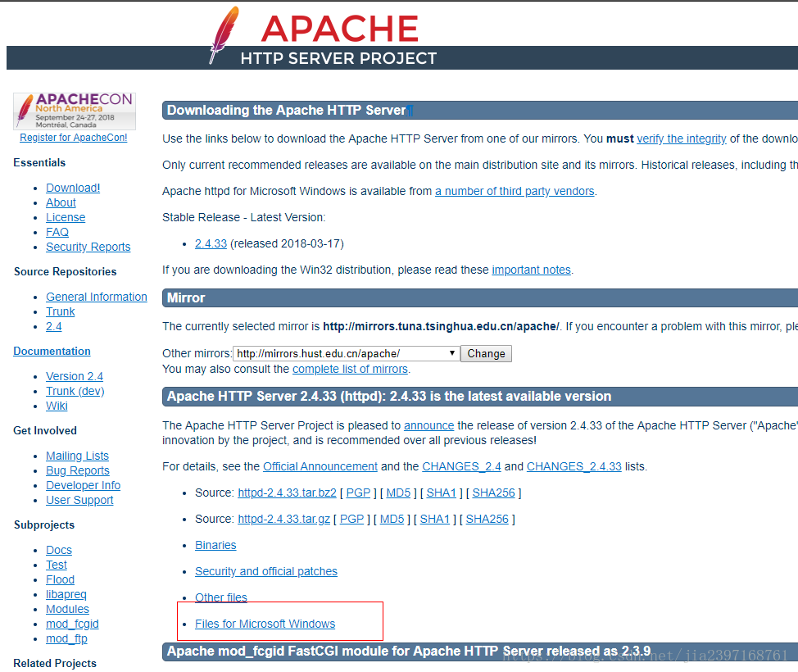The image size is (798, 672).
Task: Open SHA1 checksum for tar.bz2 source
Action: [442, 493]
